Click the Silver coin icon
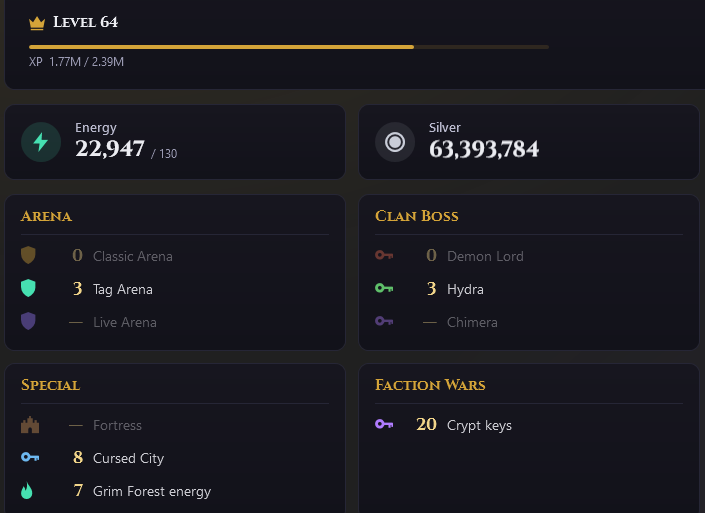Image resolution: width=705 pixels, height=513 pixels. point(395,142)
